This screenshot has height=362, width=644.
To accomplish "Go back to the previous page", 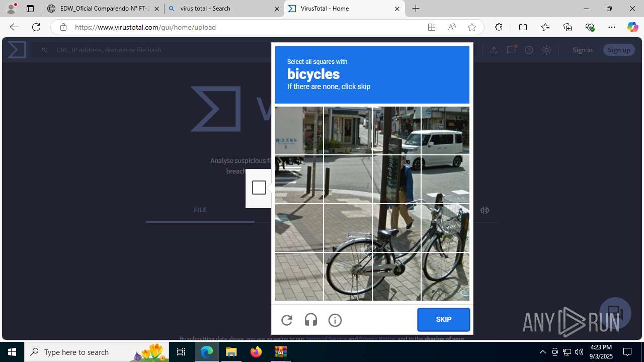I will point(14,27).
